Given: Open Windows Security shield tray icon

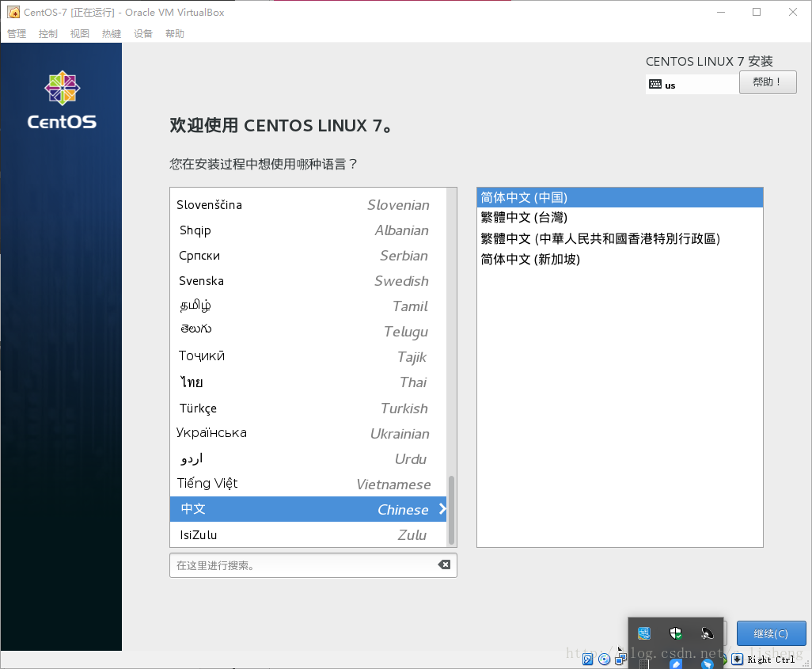Looking at the screenshot, I should tap(676, 633).
